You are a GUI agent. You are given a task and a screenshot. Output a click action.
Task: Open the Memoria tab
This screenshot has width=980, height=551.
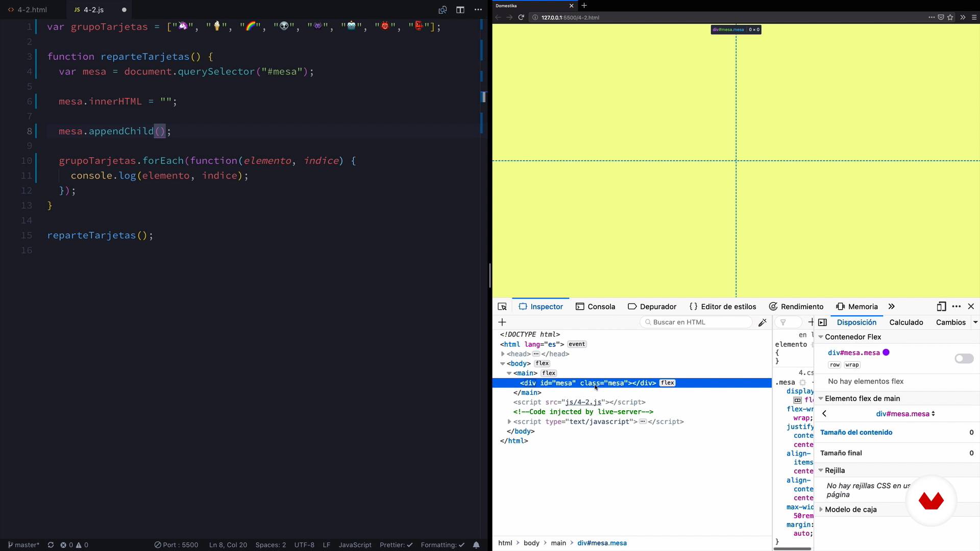coord(857,307)
